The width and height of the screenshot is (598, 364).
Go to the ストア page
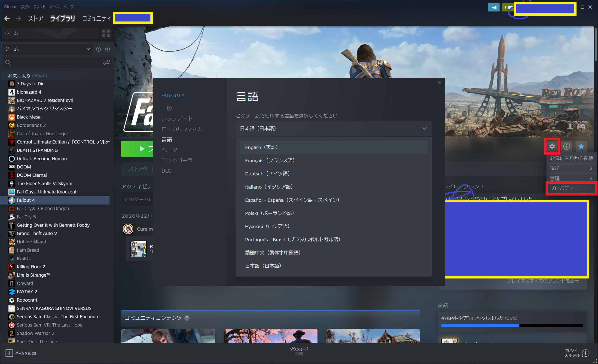click(35, 18)
